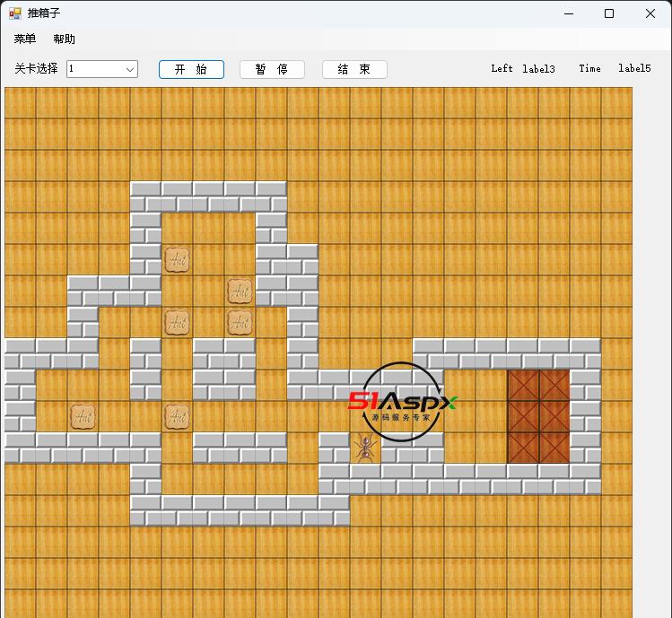Click the box directly beneath the topmost box

pyautogui.click(x=177, y=322)
